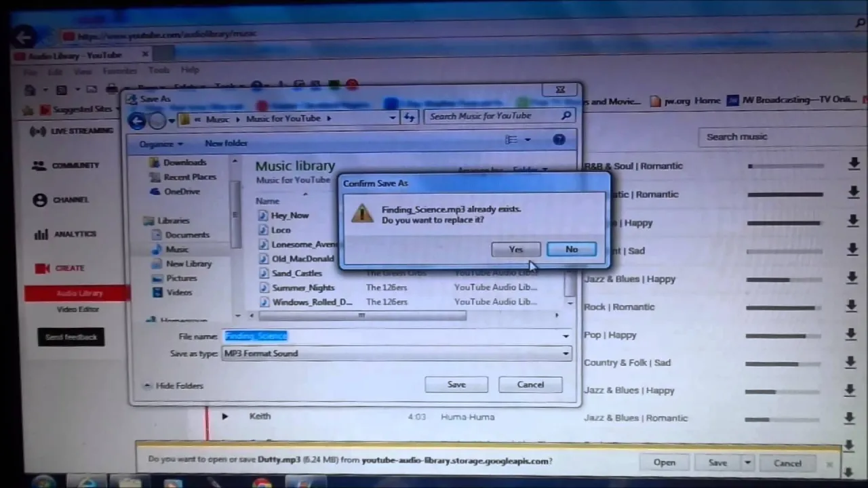Download the Jazz & Blues Romantic track
Screen dimensions: 868x488
[x=849, y=418]
